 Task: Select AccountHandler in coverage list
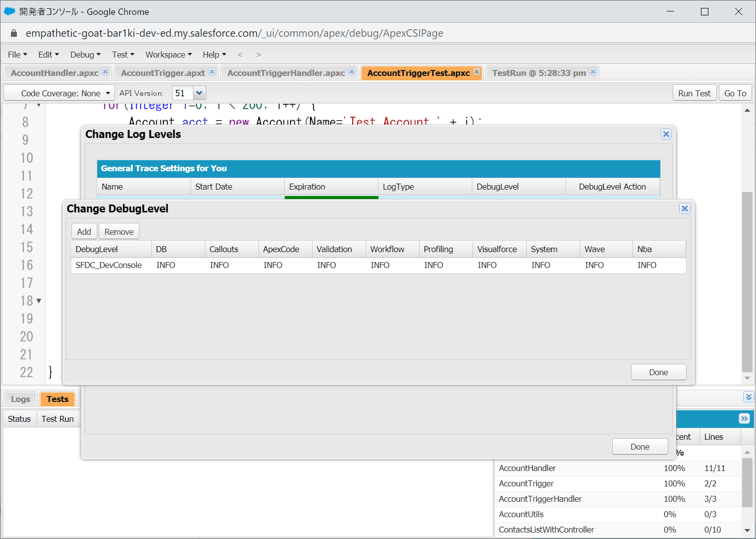pyautogui.click(x=618, y=468)
